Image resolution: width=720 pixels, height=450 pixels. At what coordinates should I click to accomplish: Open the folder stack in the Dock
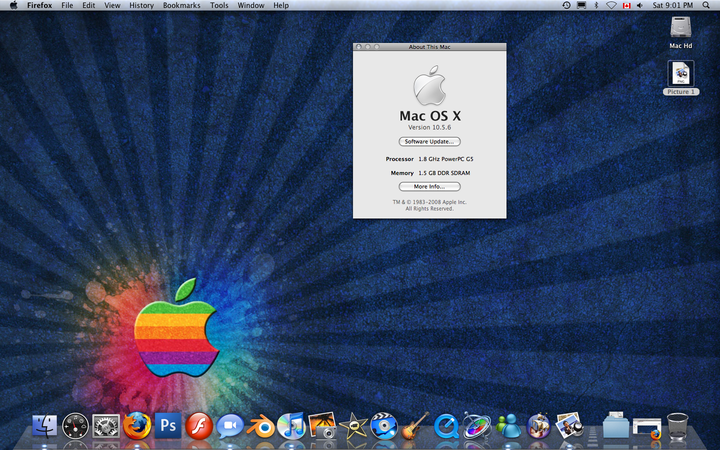click(616, 425)
